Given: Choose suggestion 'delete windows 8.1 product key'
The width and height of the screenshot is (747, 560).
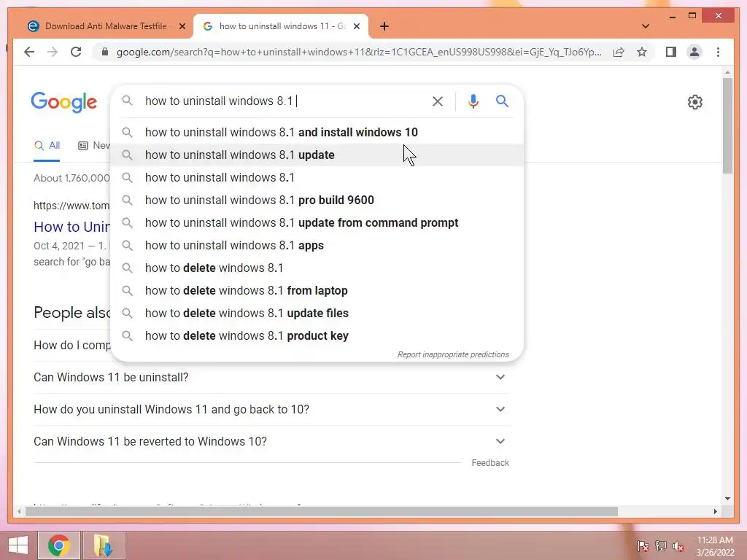Looking at the screenshot, I should click(x=317, y=335).
